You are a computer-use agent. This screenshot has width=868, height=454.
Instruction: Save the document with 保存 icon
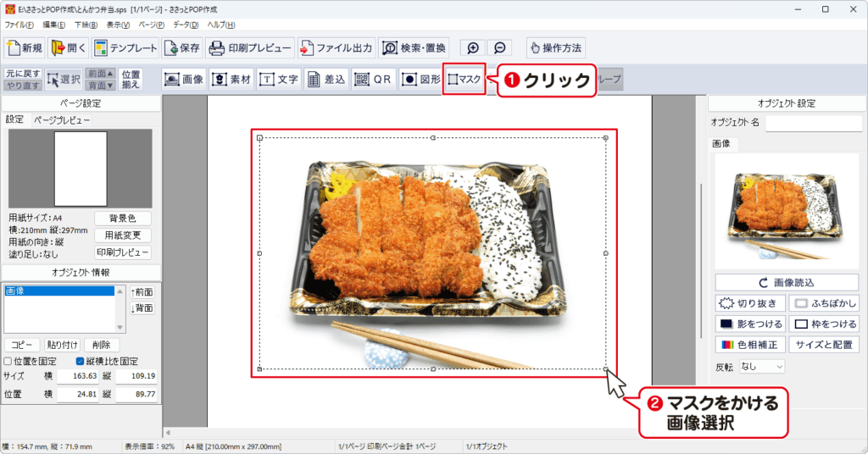[x=181, y=47]
